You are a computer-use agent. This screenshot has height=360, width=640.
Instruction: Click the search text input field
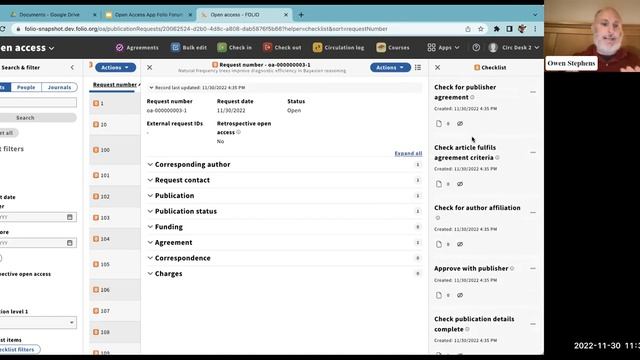coord(38,102)
